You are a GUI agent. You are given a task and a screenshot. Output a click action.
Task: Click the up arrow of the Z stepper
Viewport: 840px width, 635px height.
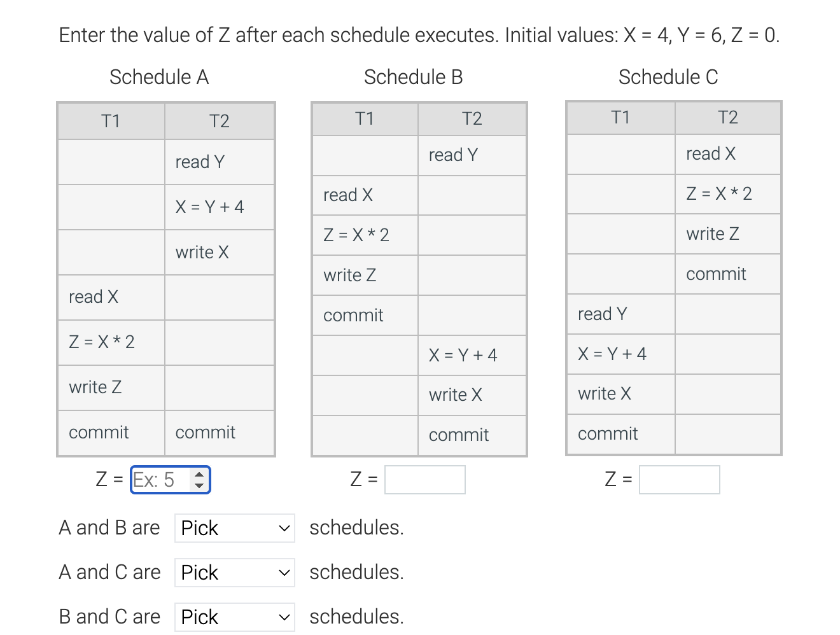tap(200, 474)
